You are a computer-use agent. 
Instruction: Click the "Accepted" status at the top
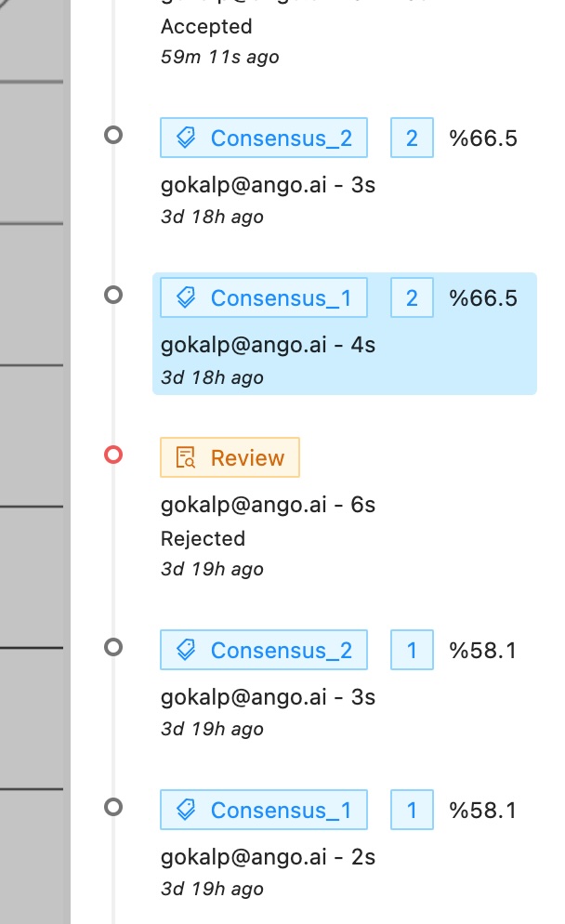click(x=206, y=27)
